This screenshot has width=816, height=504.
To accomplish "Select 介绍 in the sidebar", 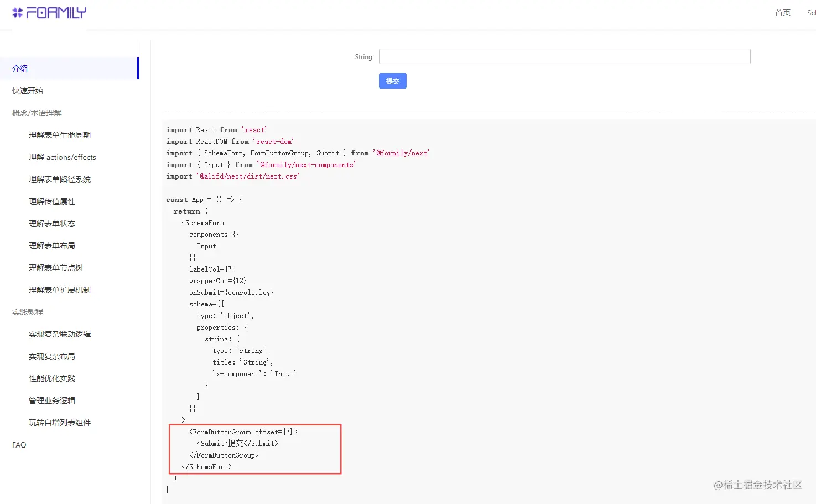I will (20, 69).
